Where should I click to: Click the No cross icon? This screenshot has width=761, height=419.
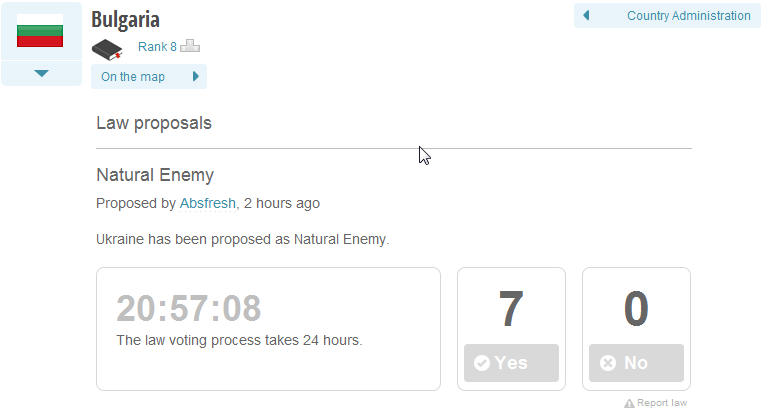608,363
